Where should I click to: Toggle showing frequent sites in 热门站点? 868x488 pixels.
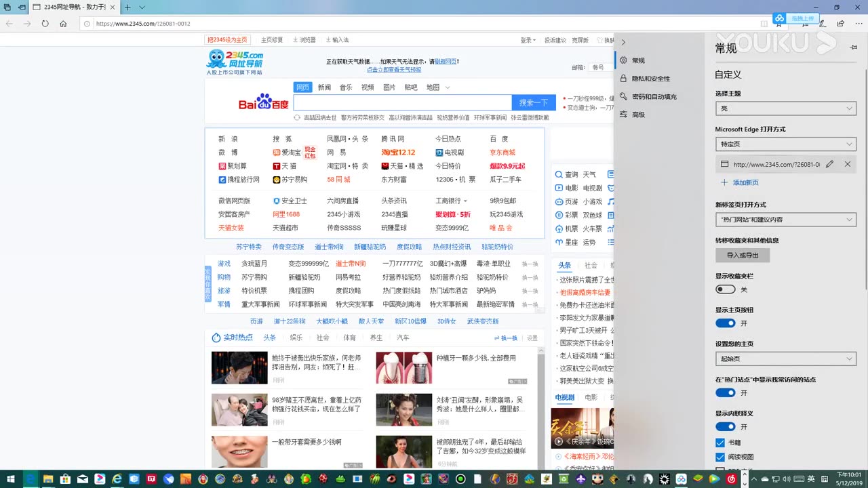(x=726, y=393)
